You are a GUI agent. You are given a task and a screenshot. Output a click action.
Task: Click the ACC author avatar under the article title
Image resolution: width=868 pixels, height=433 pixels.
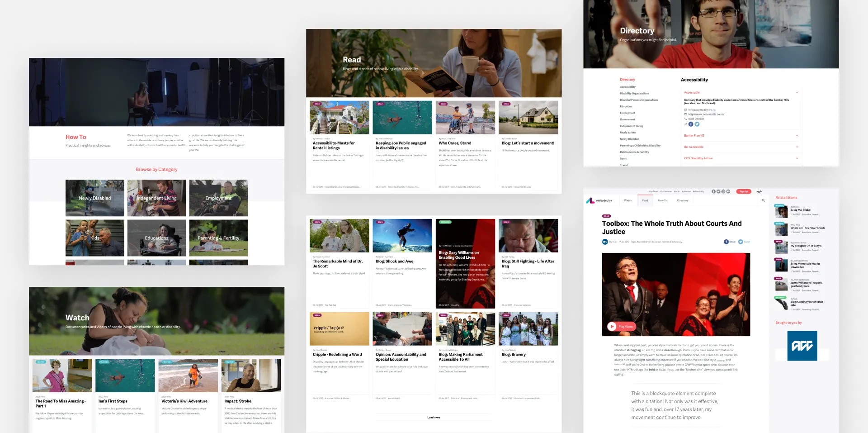click(605, 242)
